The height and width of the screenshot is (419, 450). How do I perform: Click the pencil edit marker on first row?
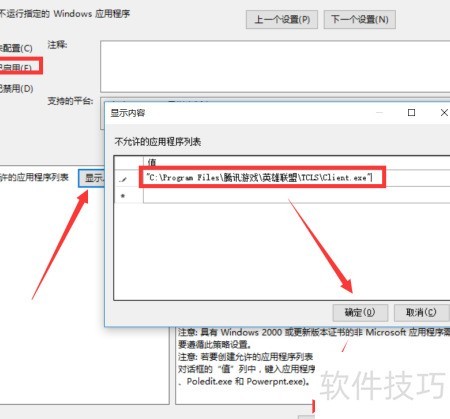tap(123, 179)
